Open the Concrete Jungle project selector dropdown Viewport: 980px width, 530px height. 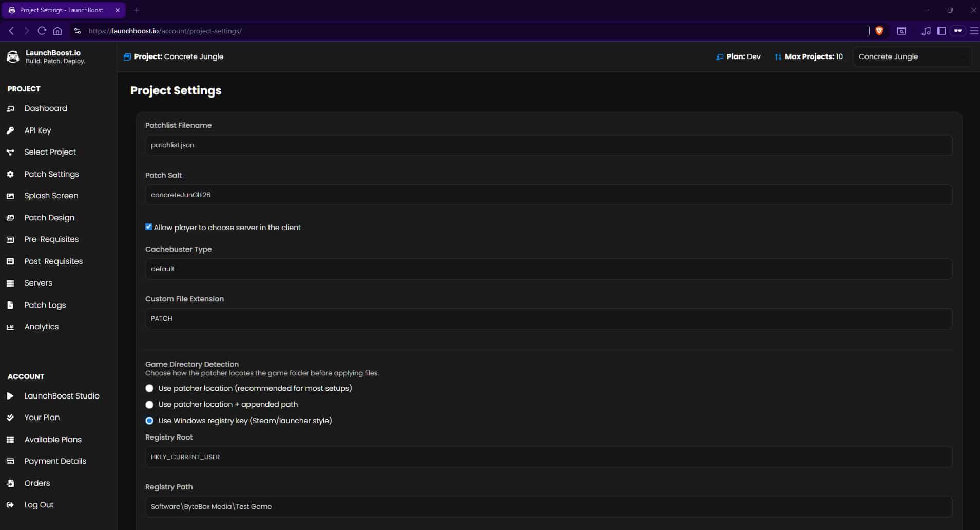(x=912, y=56)
